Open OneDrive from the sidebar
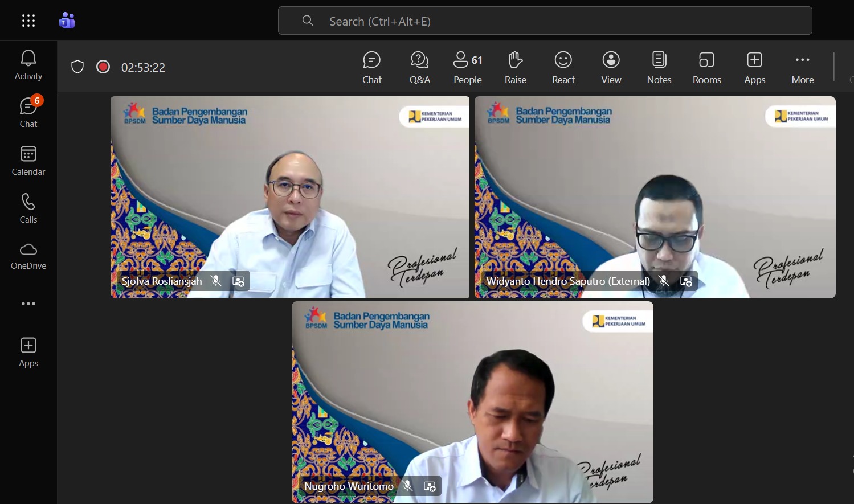The image size is (854, 504). (x=28, y=256)
